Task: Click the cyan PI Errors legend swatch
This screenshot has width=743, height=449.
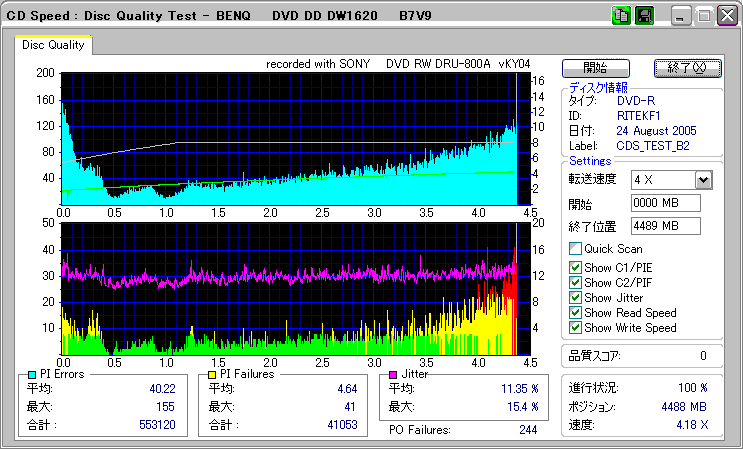Action: (x=33, y=374)
